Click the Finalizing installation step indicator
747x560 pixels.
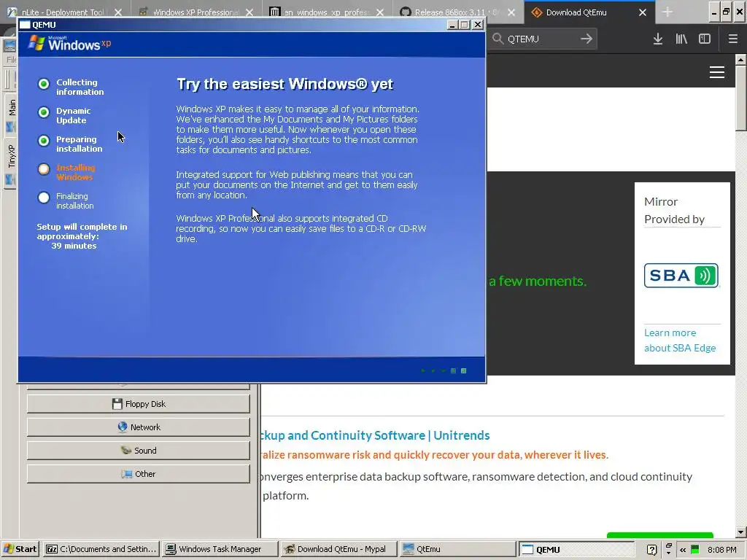coord(43,198)
